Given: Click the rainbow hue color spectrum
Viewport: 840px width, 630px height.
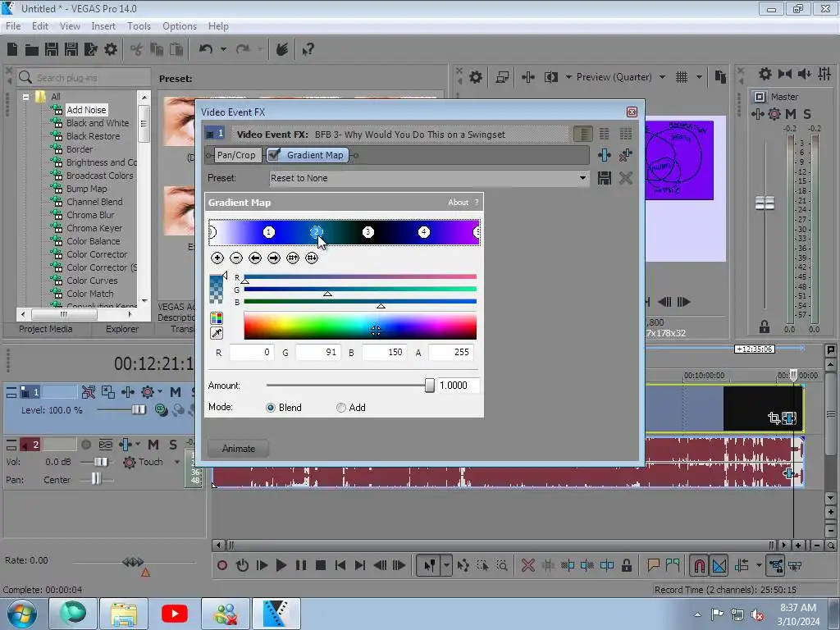Looking at the screenshot, I should click(x=360, y=326).
